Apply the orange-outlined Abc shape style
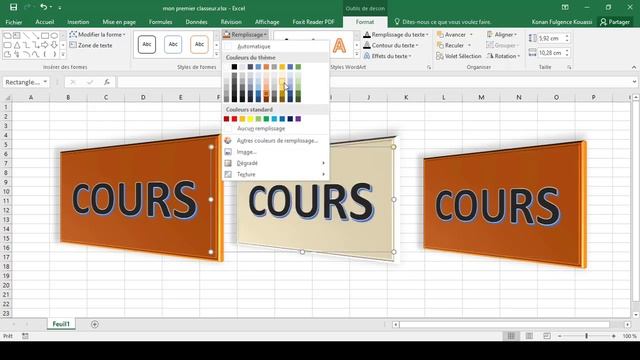Screen dimensions: 640x360 (x=199, y=44)
